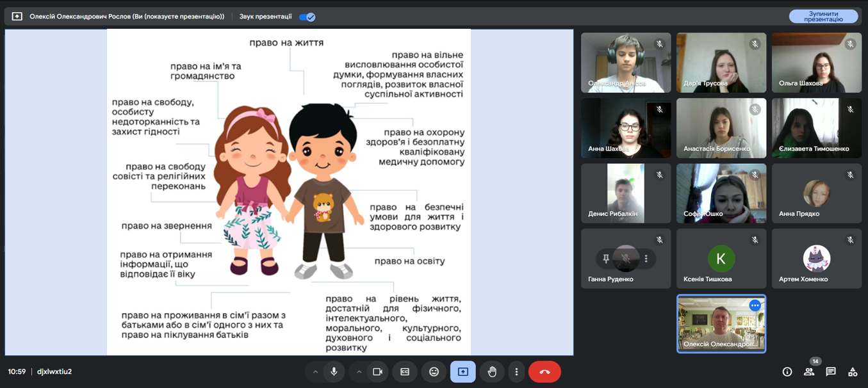Pin Ганна Руденко's tile
The image size is (868, 388).
point(606,259)
